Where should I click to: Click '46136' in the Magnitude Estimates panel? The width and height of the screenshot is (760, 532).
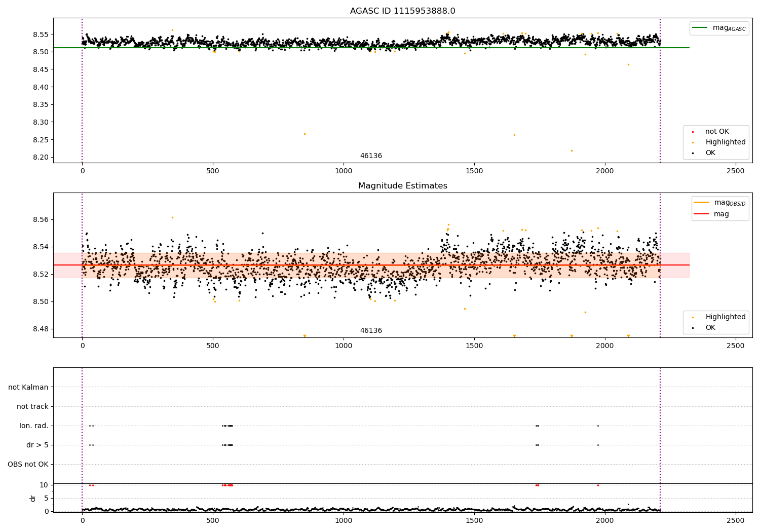[371, 331]
